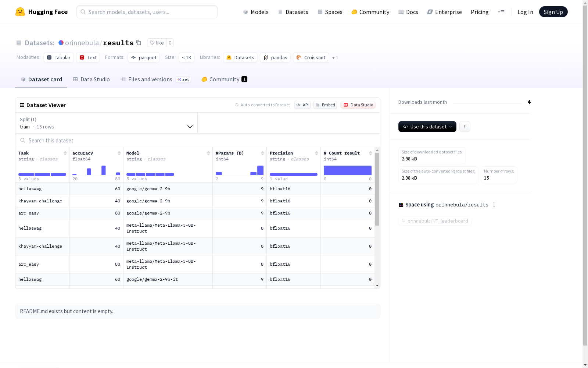This screenshot has height=368, width=588.
Task: Focus the main search models field
Action: click(147, 12)
